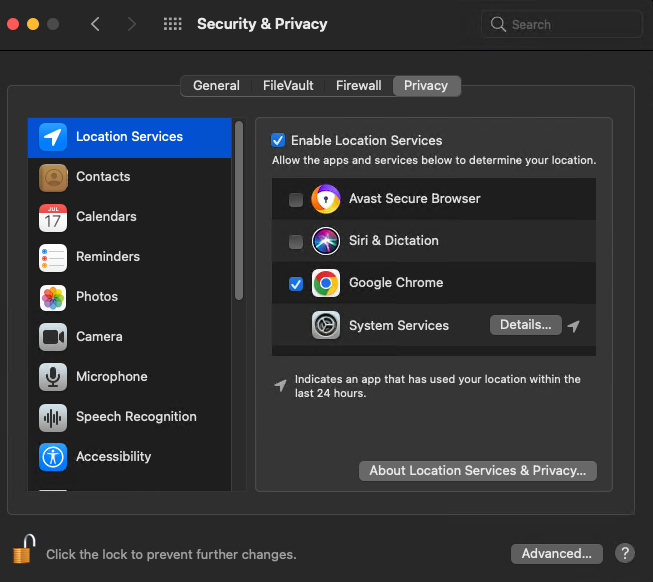The width and height of the screenshot is (653, 582).
Task: Select 'Reminders' label in sidebar
Action: (x=108, y=257)
